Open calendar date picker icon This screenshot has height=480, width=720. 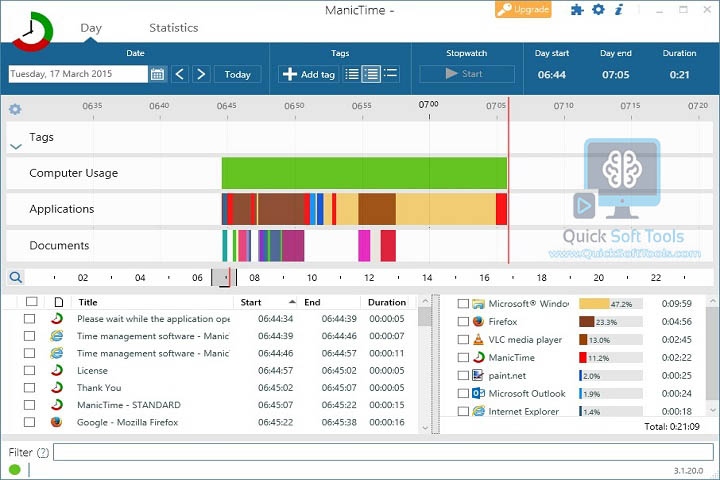point(158,74)
